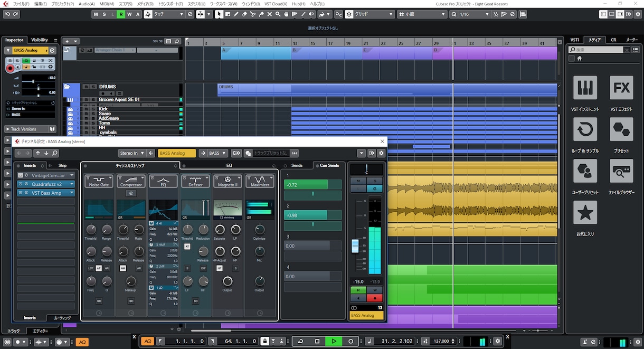
Task: Open the Favorites star tile
Action: (x=585, y=213)
